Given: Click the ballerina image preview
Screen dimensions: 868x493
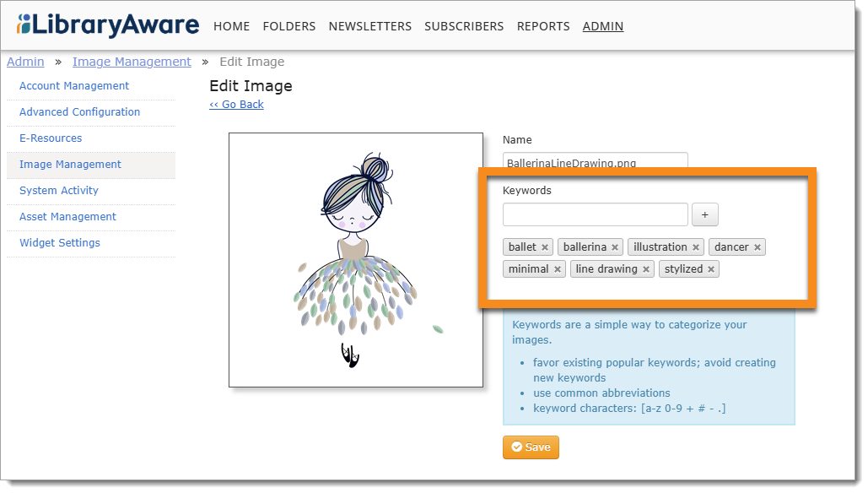Looking at the screenshot, I should tap(356, 260).
